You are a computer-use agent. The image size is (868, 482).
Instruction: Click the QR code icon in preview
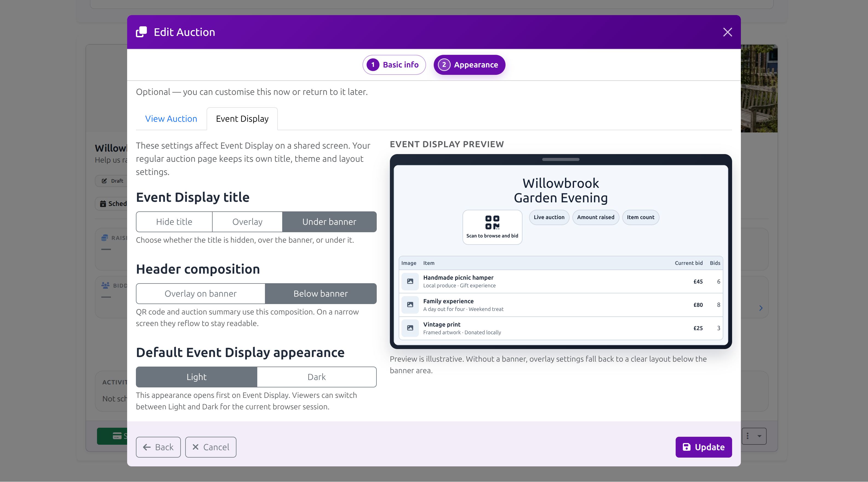(x=492, y=222)
